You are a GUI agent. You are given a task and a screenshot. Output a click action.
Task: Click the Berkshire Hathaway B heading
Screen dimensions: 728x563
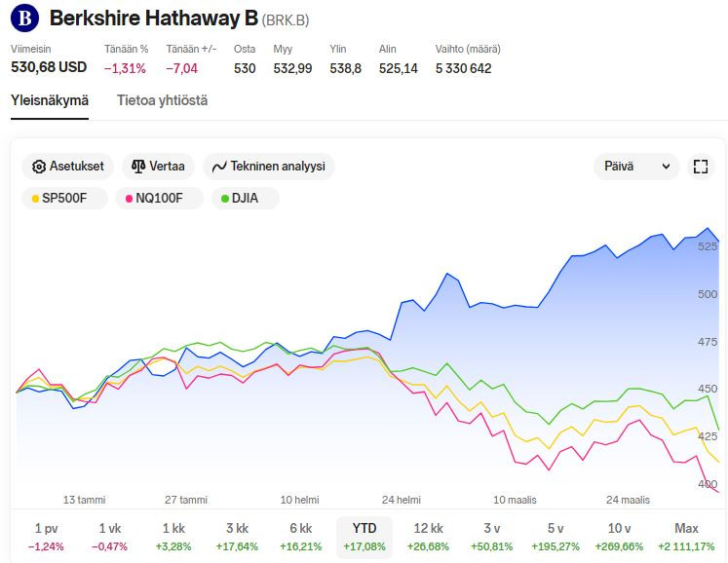tap(154, 19)
